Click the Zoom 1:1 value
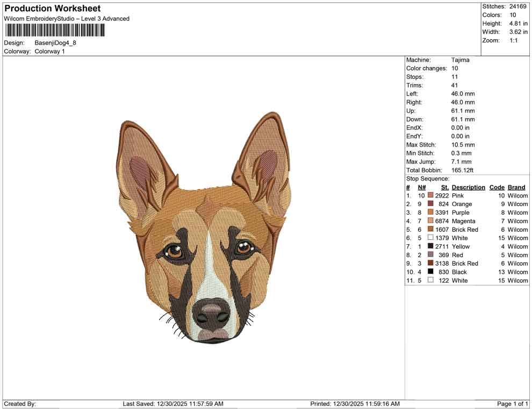The width and height of the screenshot is (532, 409). pos(514,40)
